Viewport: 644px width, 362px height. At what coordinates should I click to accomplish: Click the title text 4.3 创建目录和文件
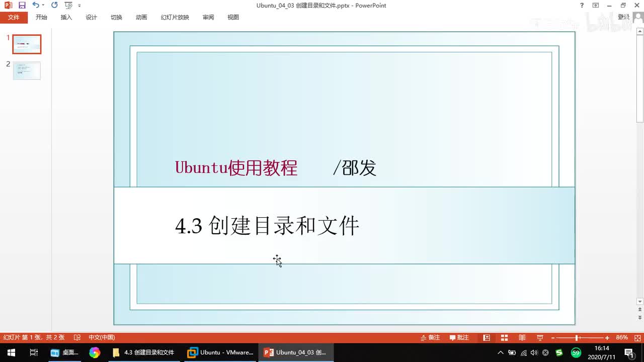click(x=267, y=226)
